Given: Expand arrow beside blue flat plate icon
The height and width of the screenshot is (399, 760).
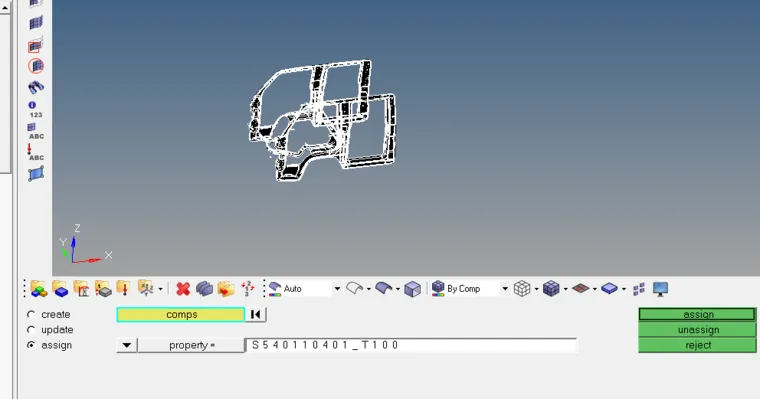Looking at the screenshot, I should (624, 289).
